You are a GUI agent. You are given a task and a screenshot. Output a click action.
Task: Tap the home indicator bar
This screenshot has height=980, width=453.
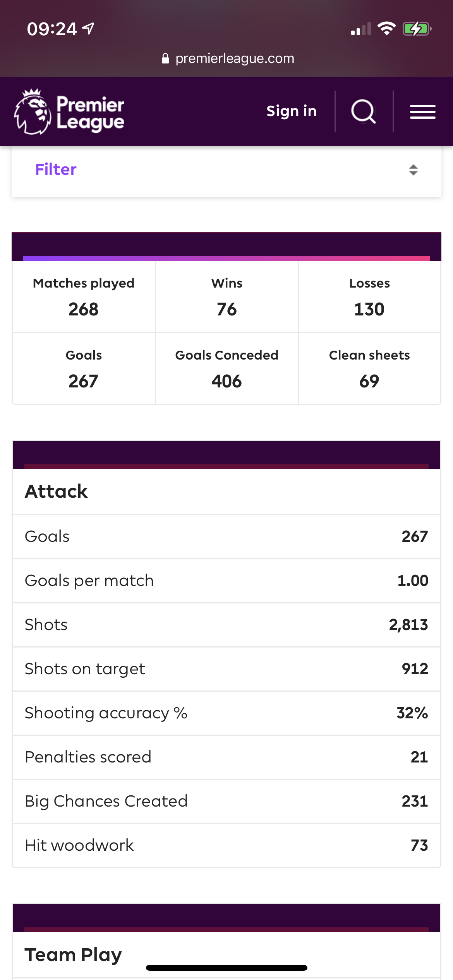226,968
